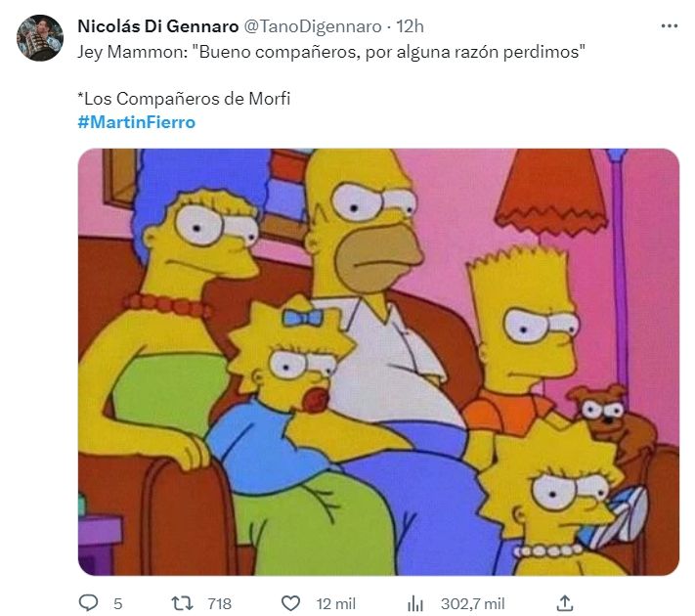Click the reply count number 5
This screenshot has height=616, width=695.
[117, 603]
